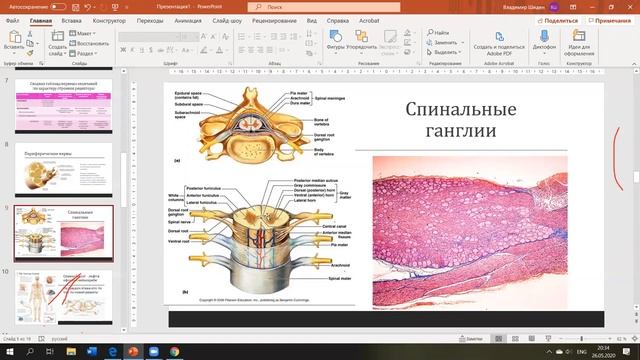The height and width of the screenshot is (360, 640).
Task: Switch to the Вставка tab
Action: (x=71, y=20)
